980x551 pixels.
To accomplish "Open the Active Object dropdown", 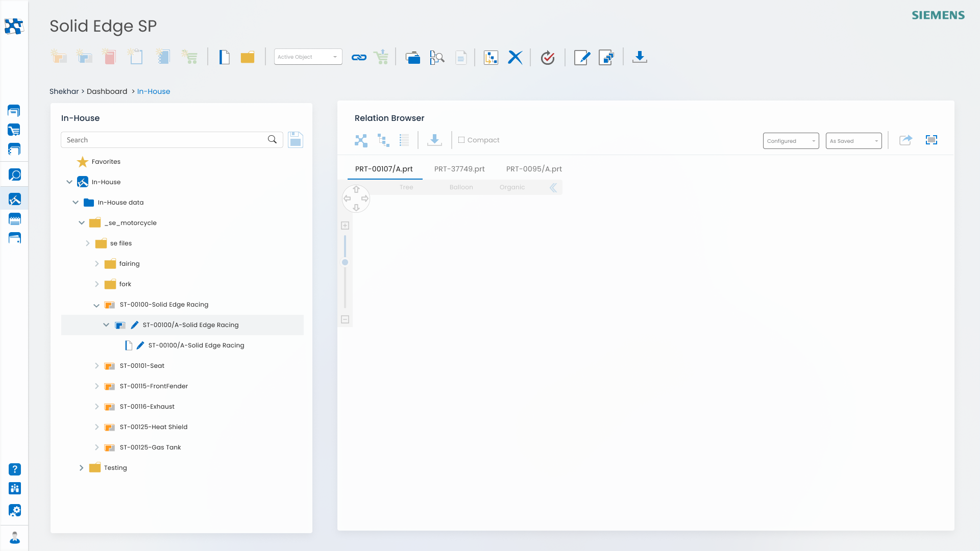I will (x=308, y=57).
